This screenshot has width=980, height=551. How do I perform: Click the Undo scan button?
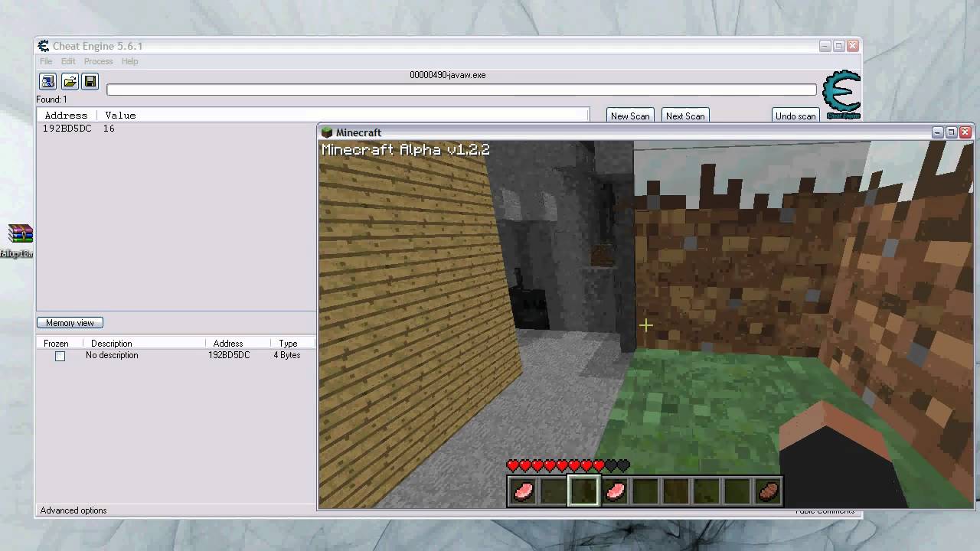tap(795, 116)
